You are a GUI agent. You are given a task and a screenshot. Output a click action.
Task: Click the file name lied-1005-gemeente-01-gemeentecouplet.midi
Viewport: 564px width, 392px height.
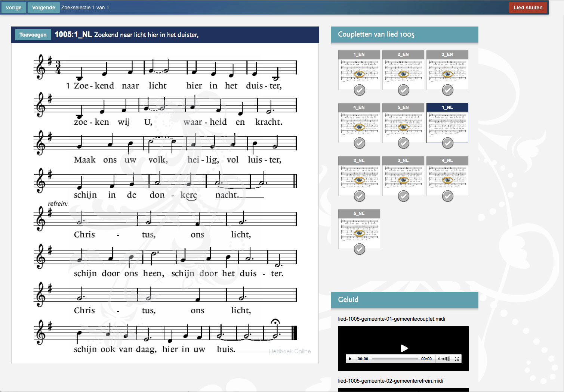pyautogui.click(x=391, y=319)
